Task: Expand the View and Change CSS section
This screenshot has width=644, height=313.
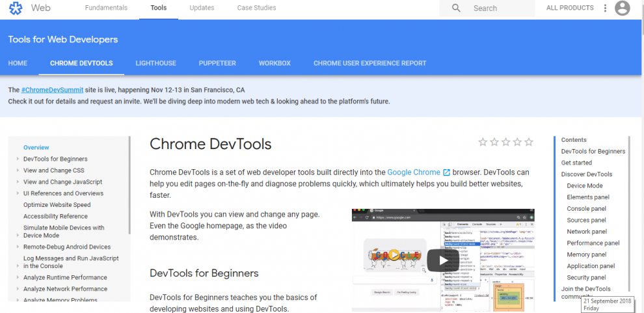Action: pyautogui.click(x=18, y=170)
